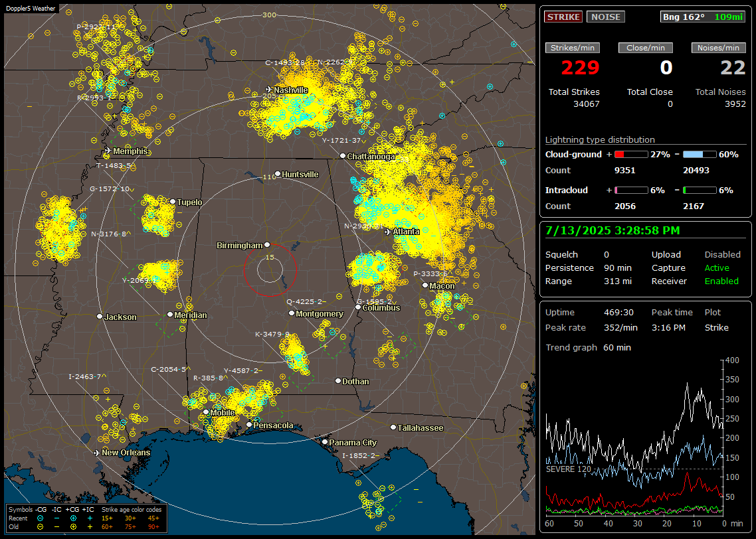This screenshot has width=756, height=539.
Task: Click the 15+ strike age color code
Action: 107,518
